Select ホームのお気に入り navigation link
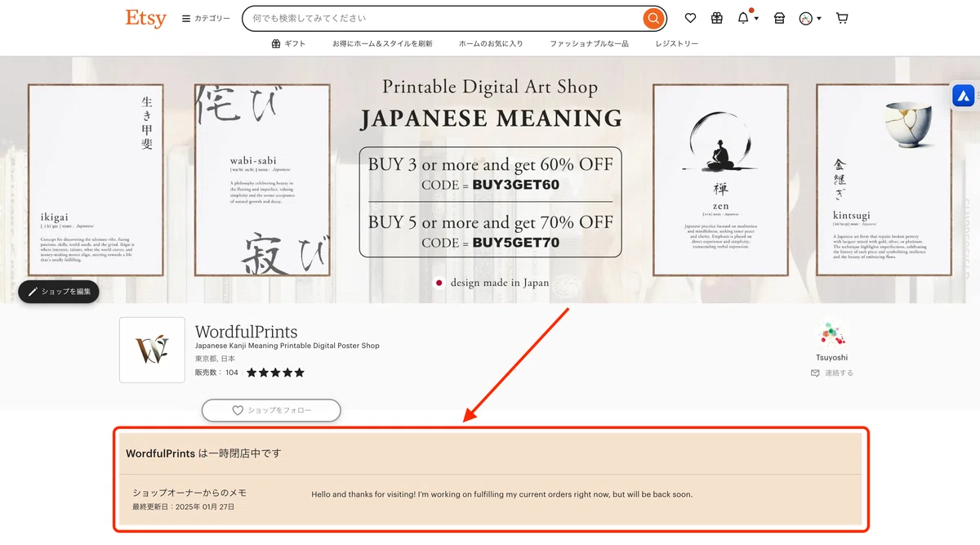 pyautogui.click(x=491, y=43)
